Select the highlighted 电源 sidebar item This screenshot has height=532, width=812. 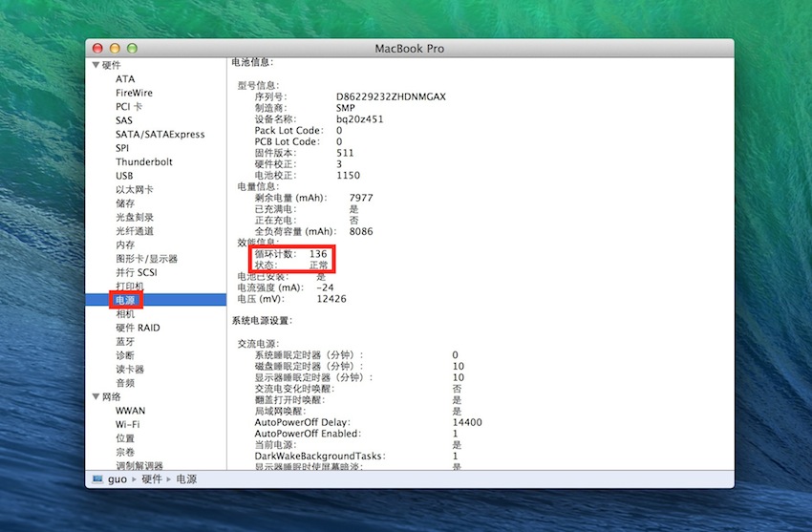pyautogui.click(x=156, y=300)
